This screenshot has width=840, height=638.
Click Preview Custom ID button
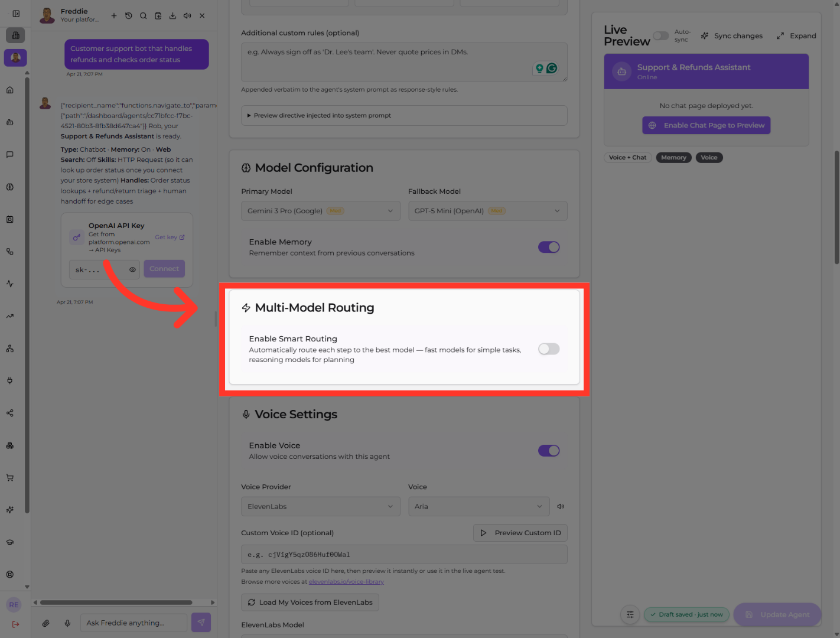(520, 533)
